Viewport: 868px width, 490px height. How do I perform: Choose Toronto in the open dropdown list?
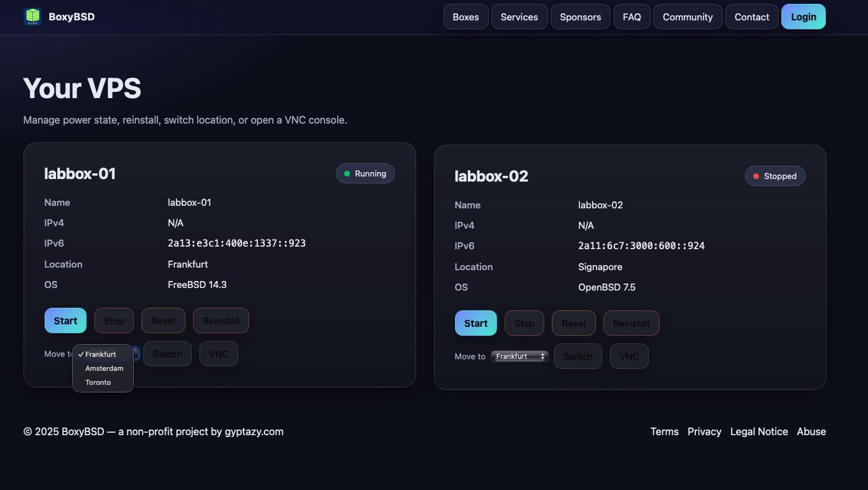point(98,382)
